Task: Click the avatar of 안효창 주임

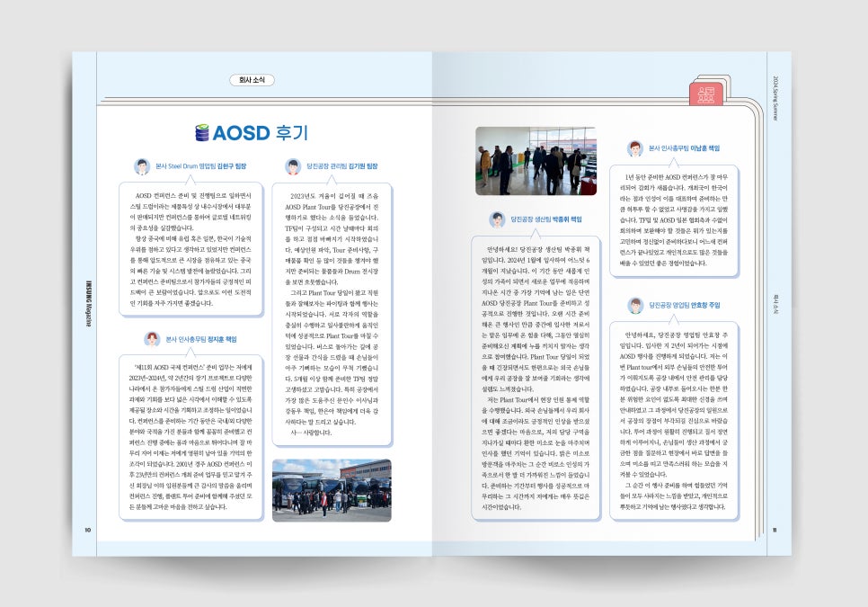Action: tap(635, 305)
